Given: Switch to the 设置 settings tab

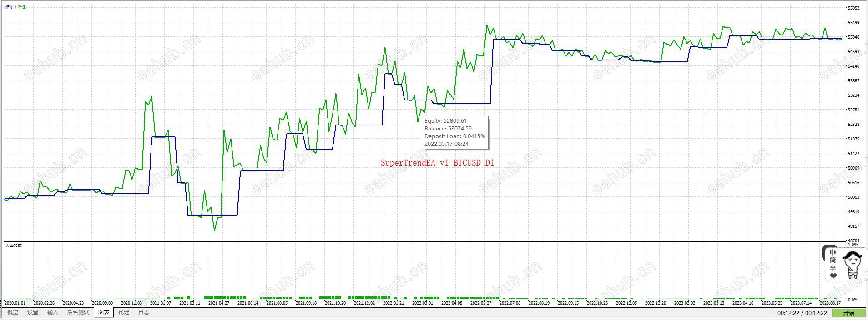Looking at the screenshot, I should 33,312.
